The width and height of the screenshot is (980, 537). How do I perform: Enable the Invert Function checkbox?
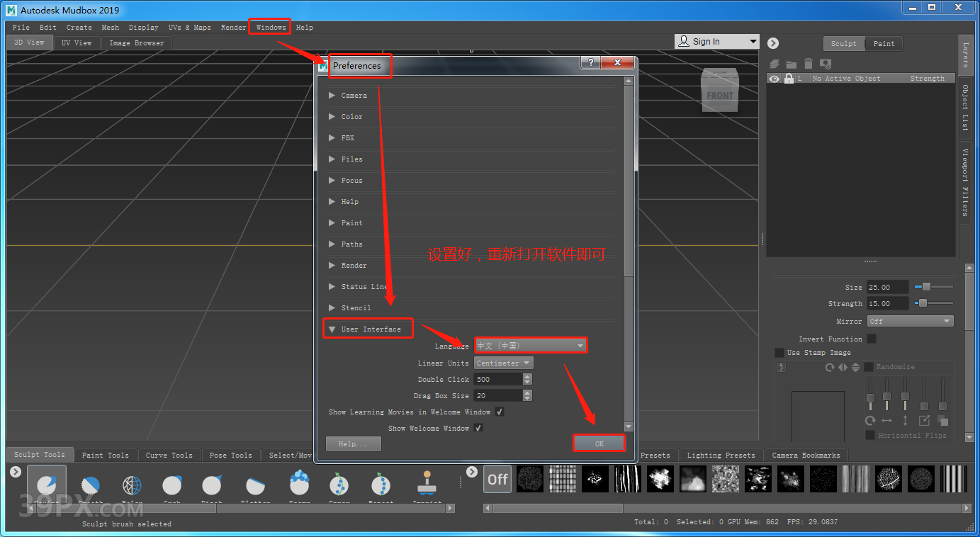click(x=872, y=339)
